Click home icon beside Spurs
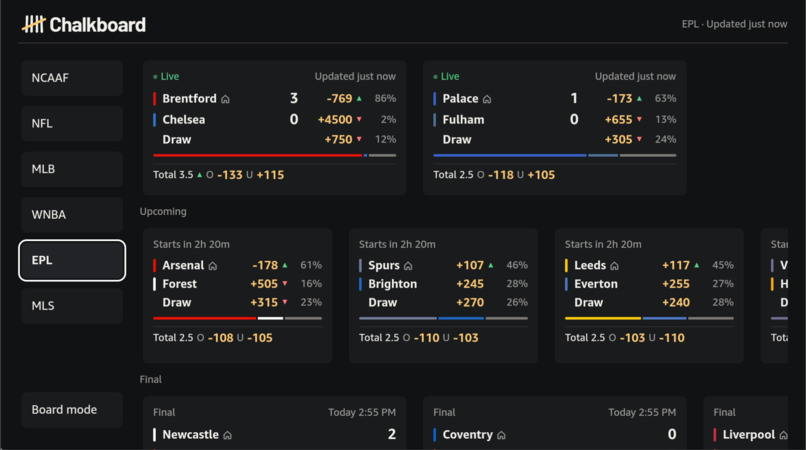The image size is (806, 450). point(408,266)
